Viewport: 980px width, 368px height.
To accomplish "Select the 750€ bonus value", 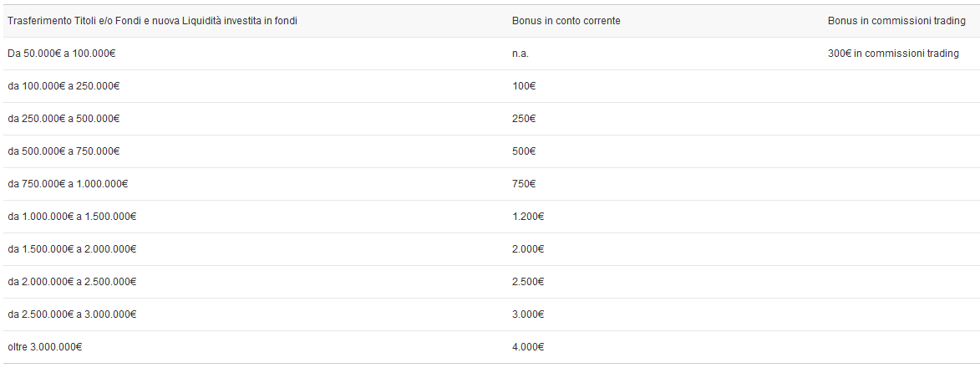I will click(x=524, y=184).
